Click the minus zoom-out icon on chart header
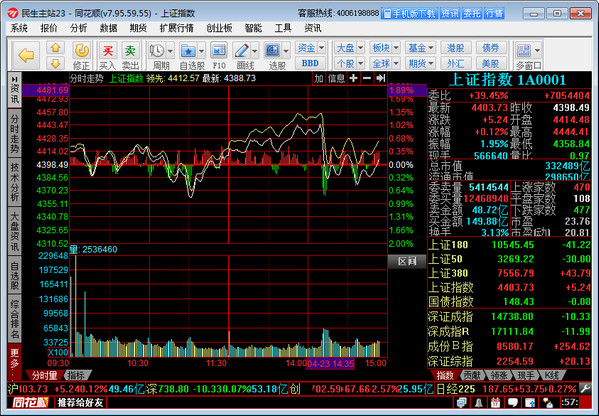 click(x=367, y=78)
